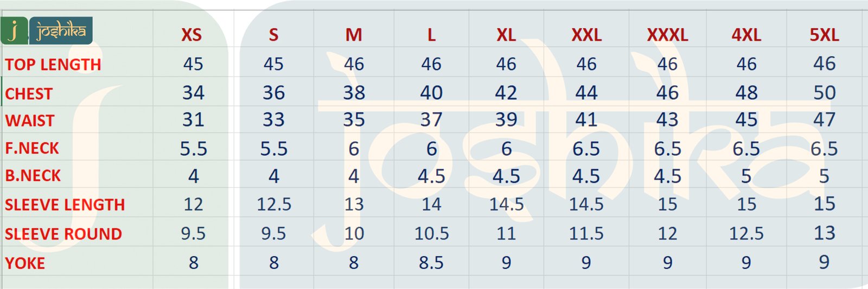
Task: Select the WAIST row label
Action: point(30,121)
